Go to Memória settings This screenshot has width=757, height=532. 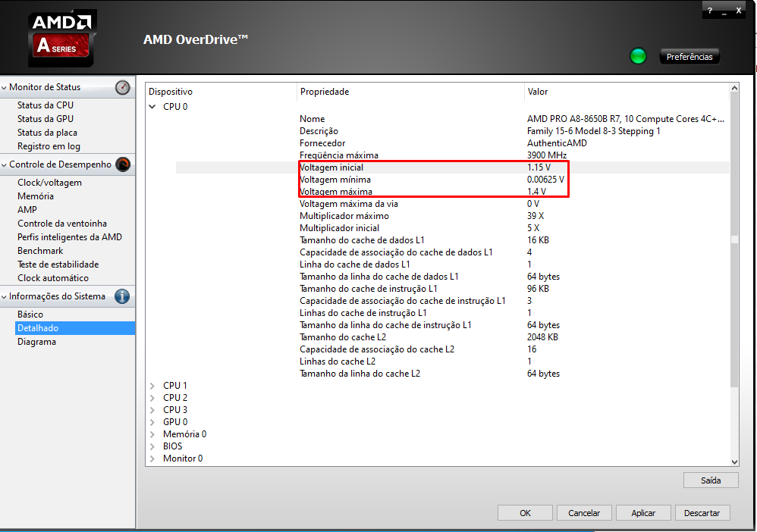click(36, 196)
